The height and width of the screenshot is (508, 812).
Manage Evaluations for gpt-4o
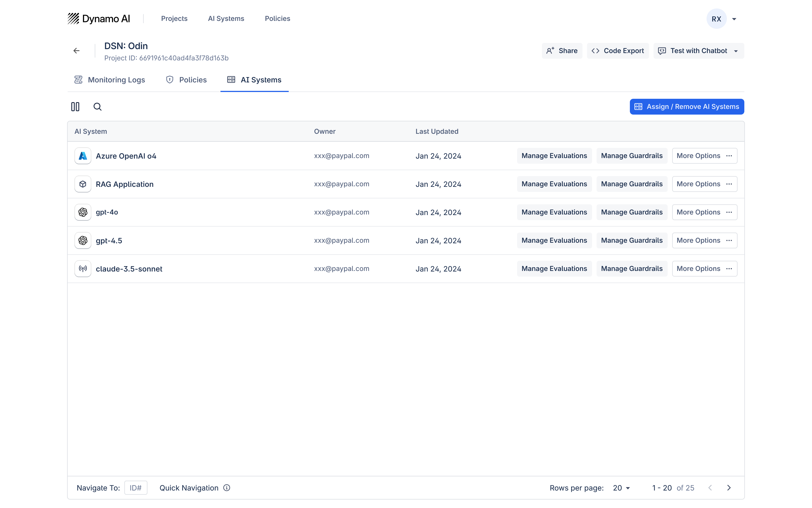[x=554, y=212]
